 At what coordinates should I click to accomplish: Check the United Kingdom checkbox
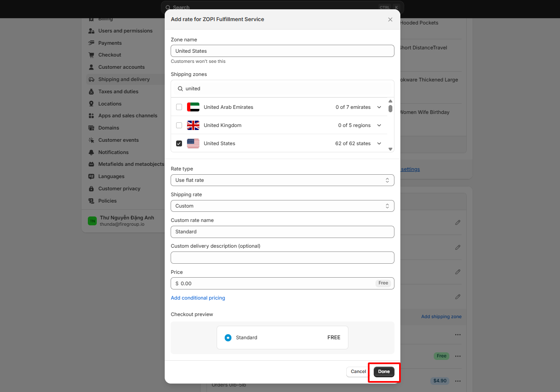[x=179, y=125]
